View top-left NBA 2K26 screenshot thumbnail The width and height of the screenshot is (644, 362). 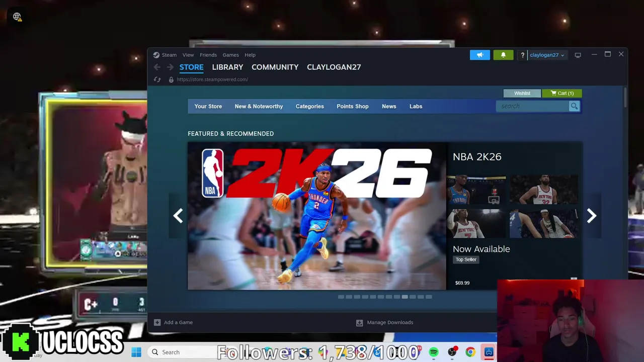(476, 190)
